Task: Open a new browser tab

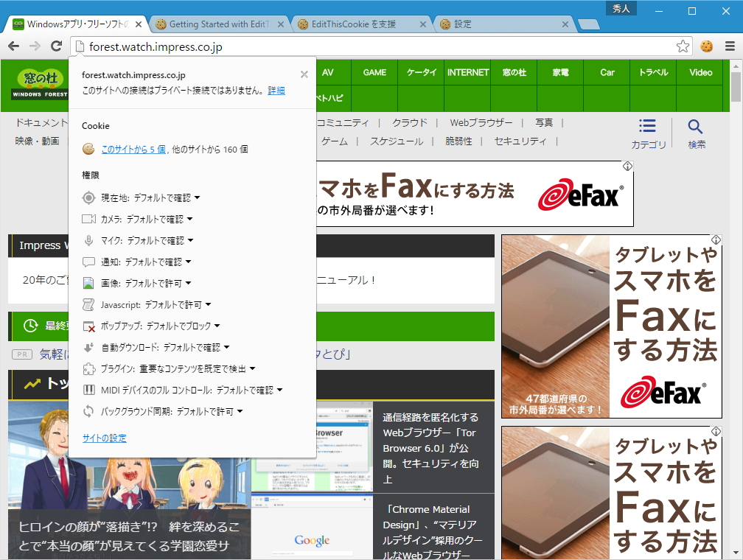Action: 589,24
